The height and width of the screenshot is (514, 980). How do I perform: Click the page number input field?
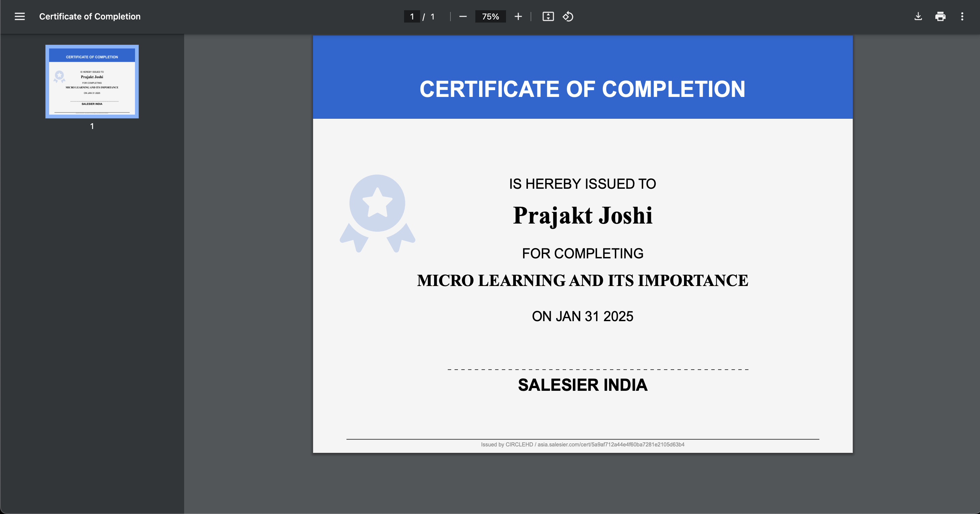pos(412,16)
